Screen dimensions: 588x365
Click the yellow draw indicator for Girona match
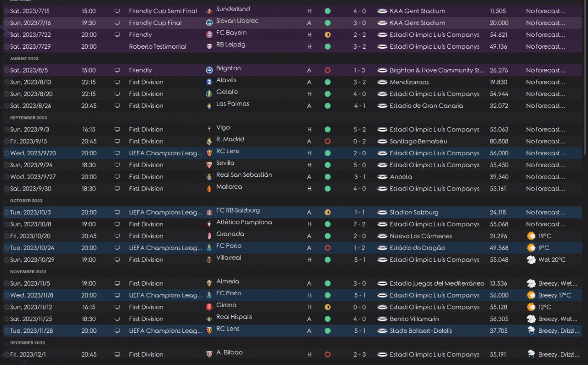coord(328,307)
